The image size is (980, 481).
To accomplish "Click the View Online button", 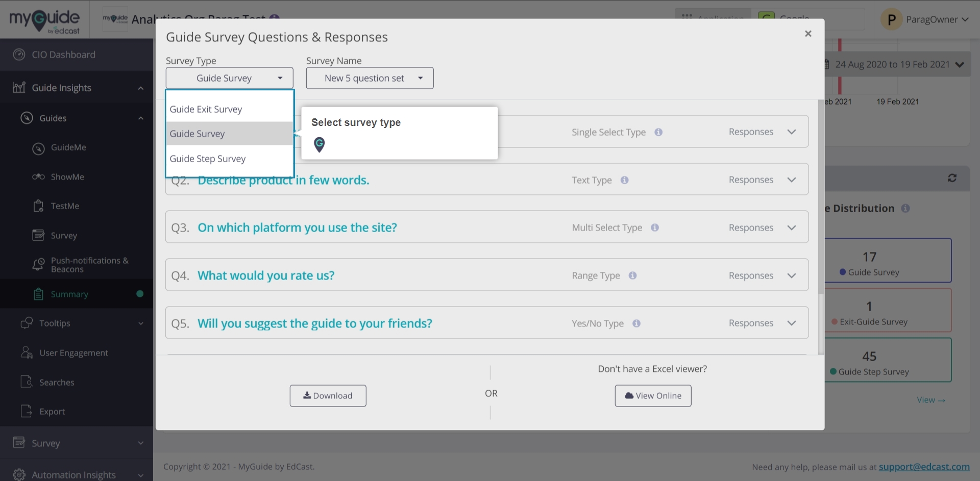I will pos(653,396).
